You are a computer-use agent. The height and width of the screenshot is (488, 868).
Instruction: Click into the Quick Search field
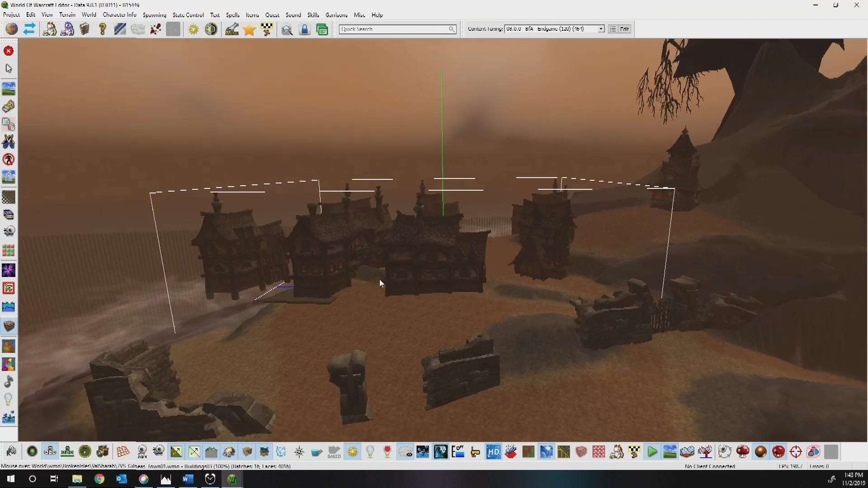(x=393, y=29)
